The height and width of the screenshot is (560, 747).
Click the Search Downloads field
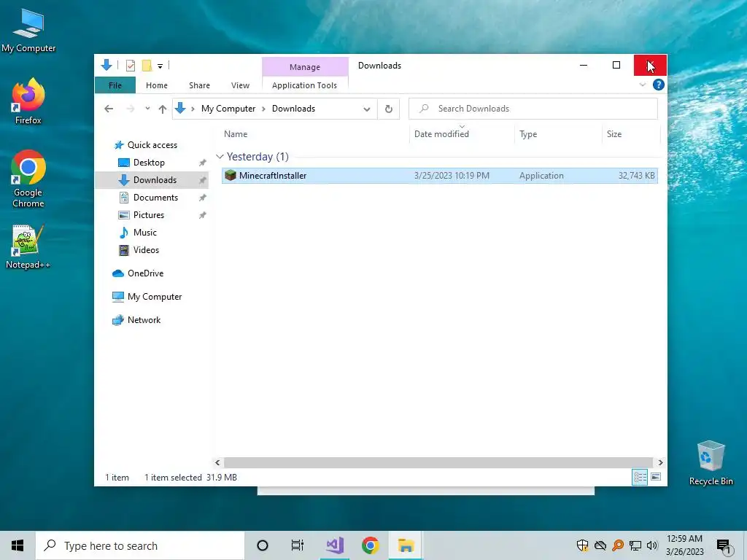533,109
